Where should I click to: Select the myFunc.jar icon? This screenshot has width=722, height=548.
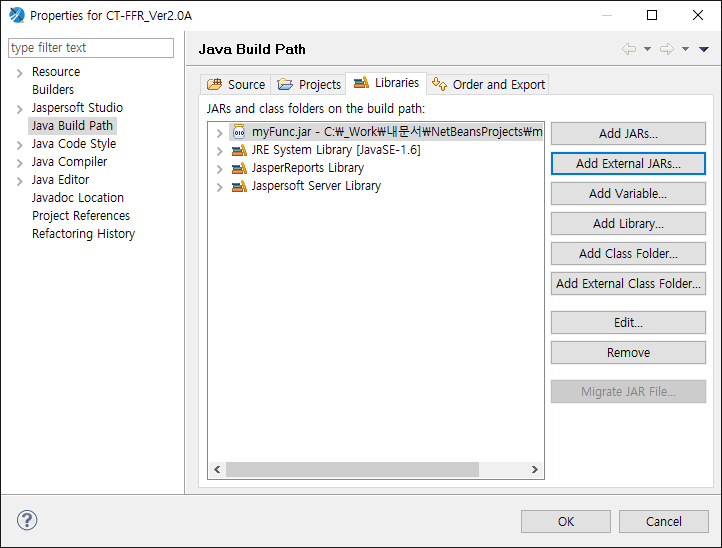pos(239,132)
